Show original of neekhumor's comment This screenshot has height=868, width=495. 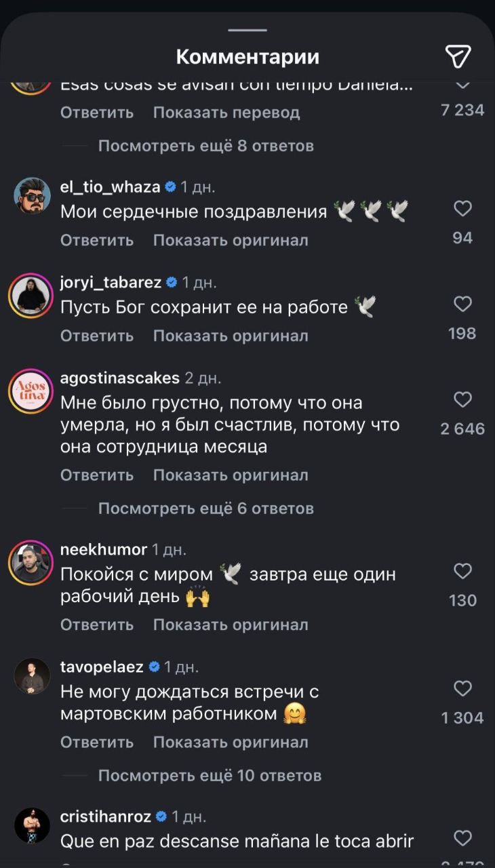click(231, 625)
